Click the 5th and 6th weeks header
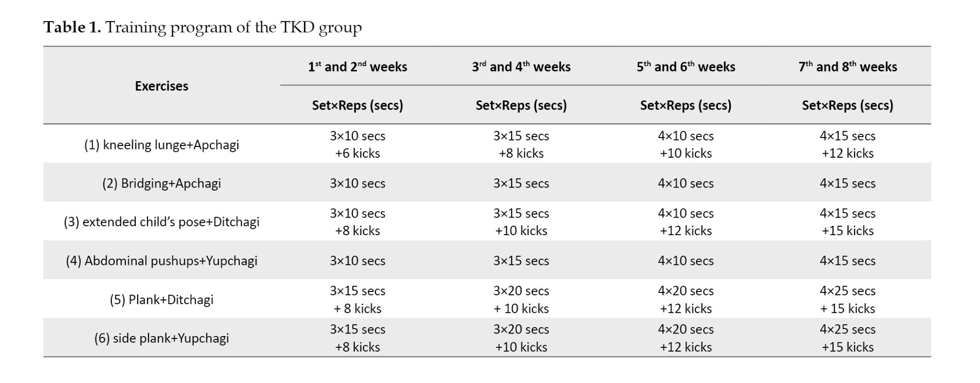Screen dimensions: 980x383 click(686, 67)
